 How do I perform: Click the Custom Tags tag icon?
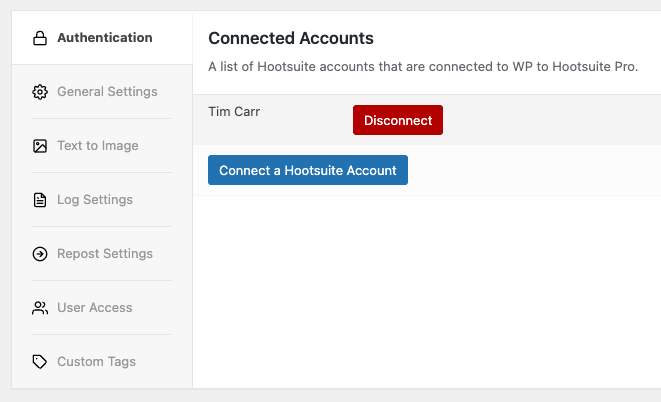coord(40,362)
